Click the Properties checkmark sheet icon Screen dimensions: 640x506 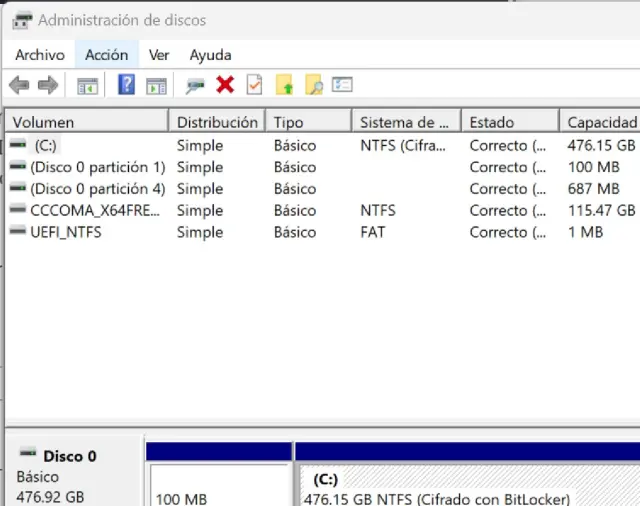click(x=254, y=86)
